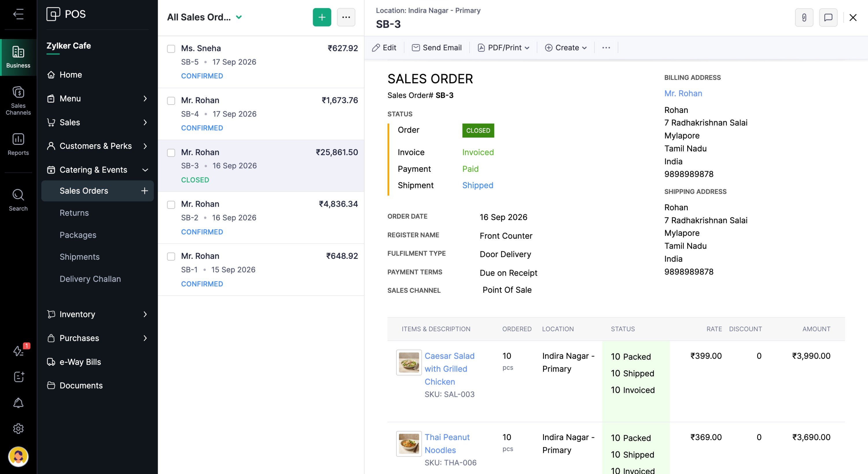Open the Business section icon

pos(18,57)
